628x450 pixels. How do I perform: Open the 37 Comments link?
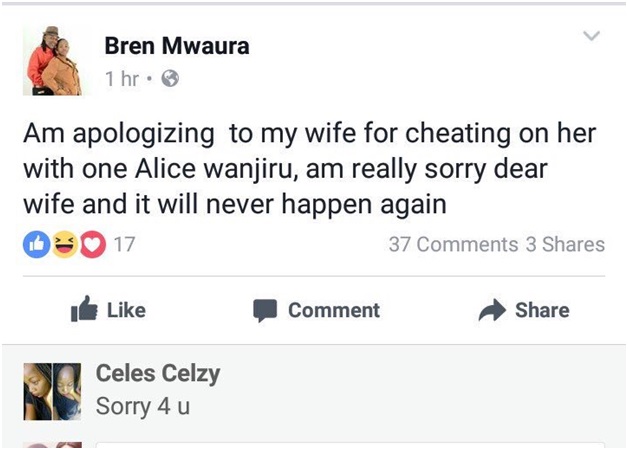tap(453, 244)
